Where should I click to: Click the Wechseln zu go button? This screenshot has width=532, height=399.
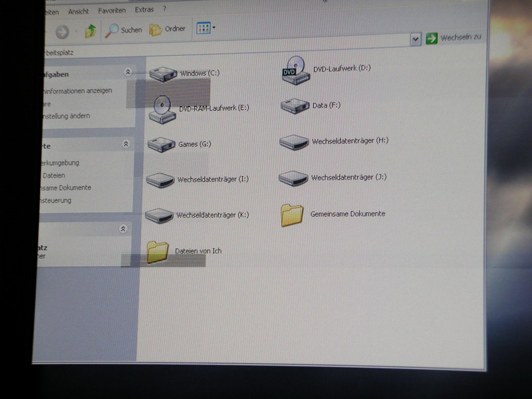[x=454, y=38]
